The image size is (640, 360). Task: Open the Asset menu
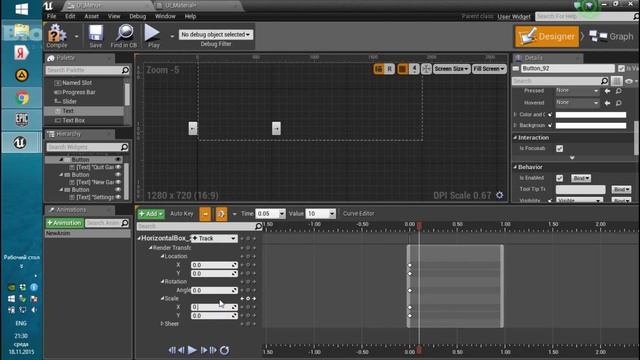point(91,16)
